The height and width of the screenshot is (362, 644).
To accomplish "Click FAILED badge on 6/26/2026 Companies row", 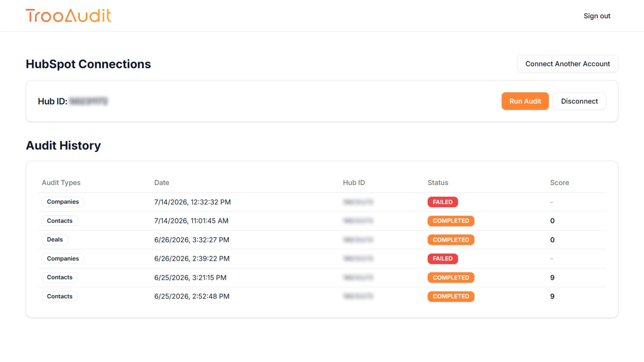I will coord(443,259).
